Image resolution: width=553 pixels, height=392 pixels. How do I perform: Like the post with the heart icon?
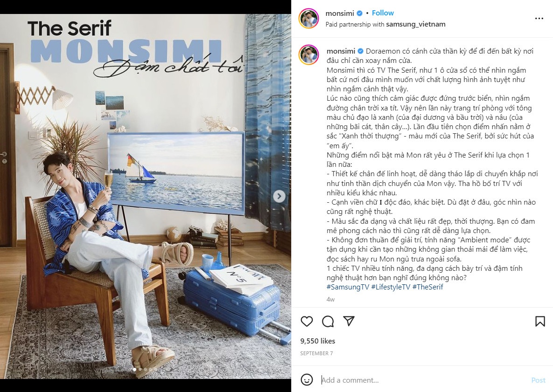point(307,321)
